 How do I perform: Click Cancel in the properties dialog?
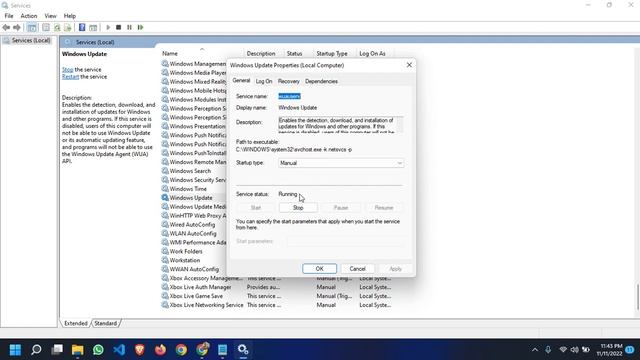[x=358, y=269]
